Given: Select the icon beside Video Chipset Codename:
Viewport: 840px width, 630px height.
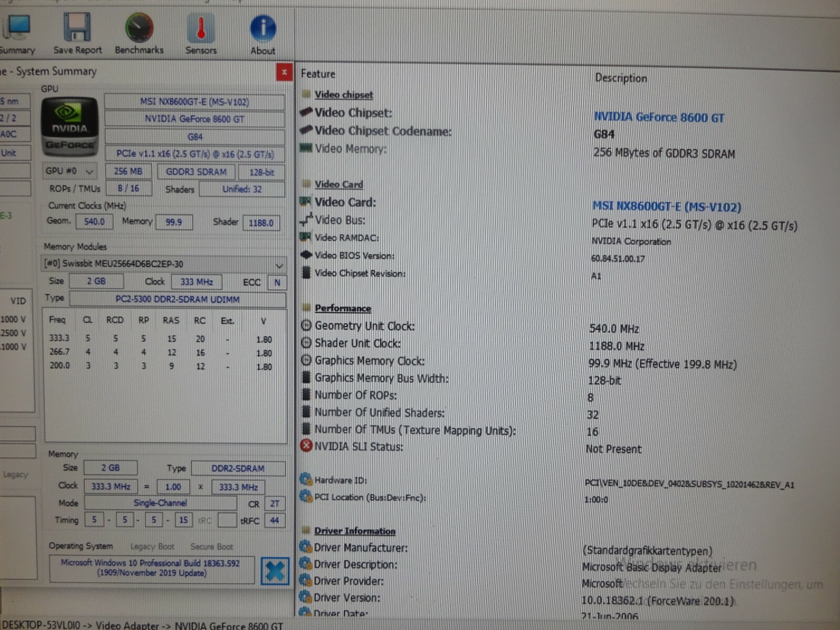Looking at the screenshot, I should 306,130.
